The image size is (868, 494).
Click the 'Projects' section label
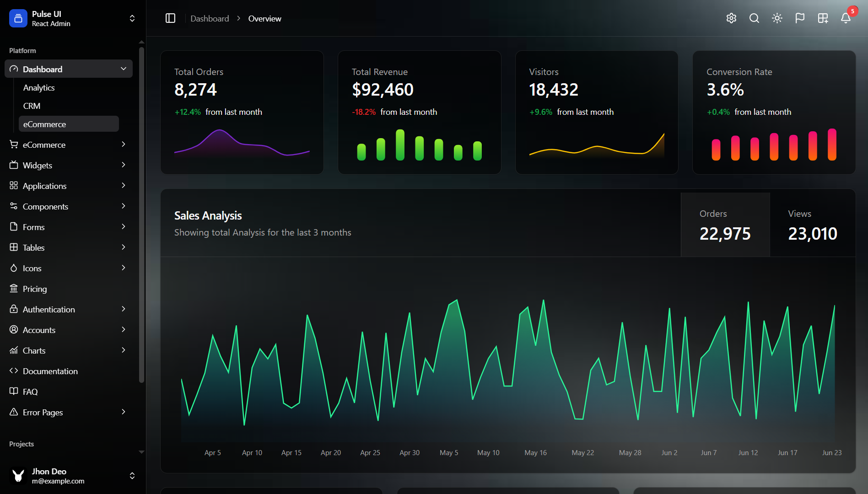click(22, 444)
